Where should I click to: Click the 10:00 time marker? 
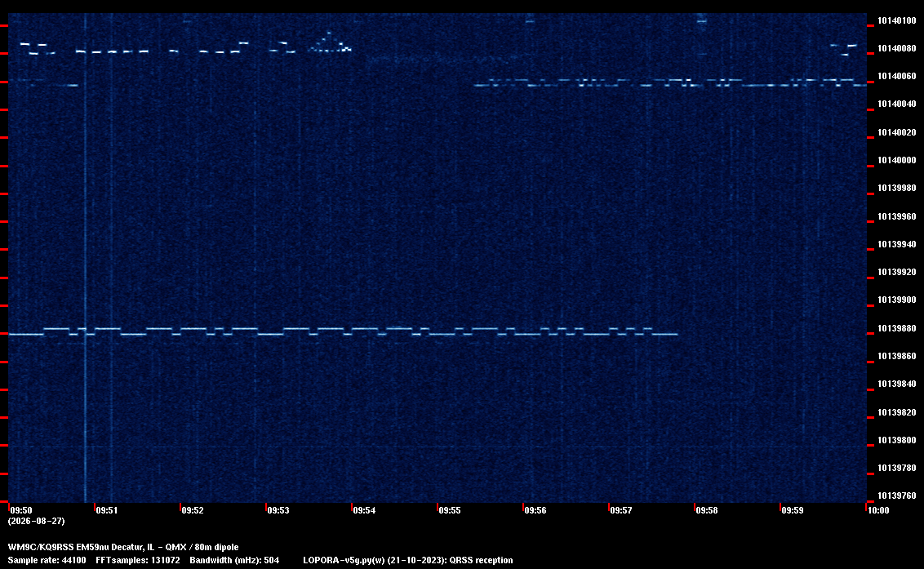[x=878, y=510]
